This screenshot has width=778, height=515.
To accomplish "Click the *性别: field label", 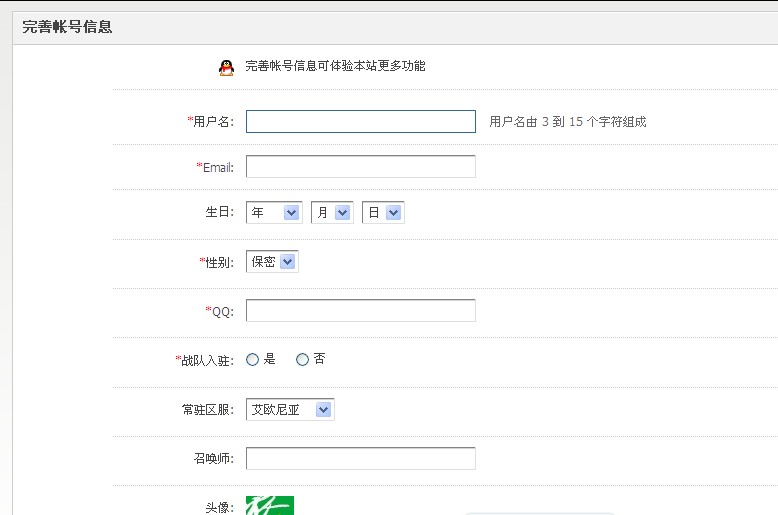I will pos(216,262).
